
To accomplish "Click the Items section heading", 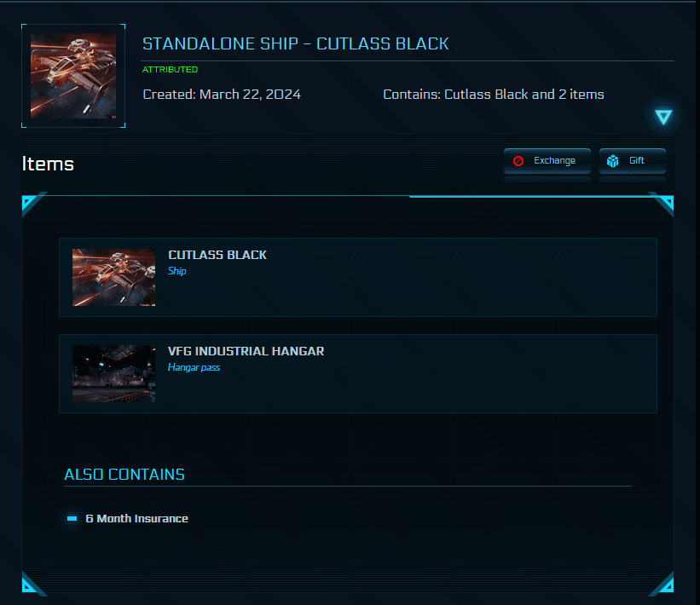I will coord(48,164).
